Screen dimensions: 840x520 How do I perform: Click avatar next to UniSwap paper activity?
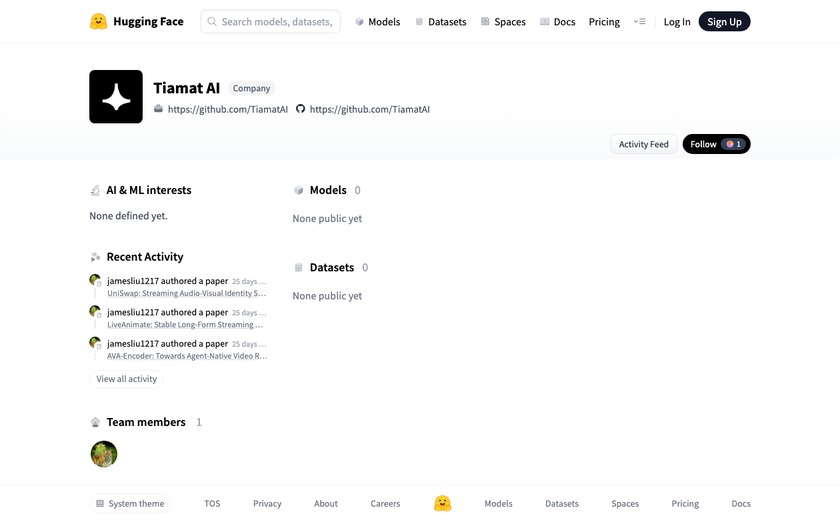click(x=95, y=280)
